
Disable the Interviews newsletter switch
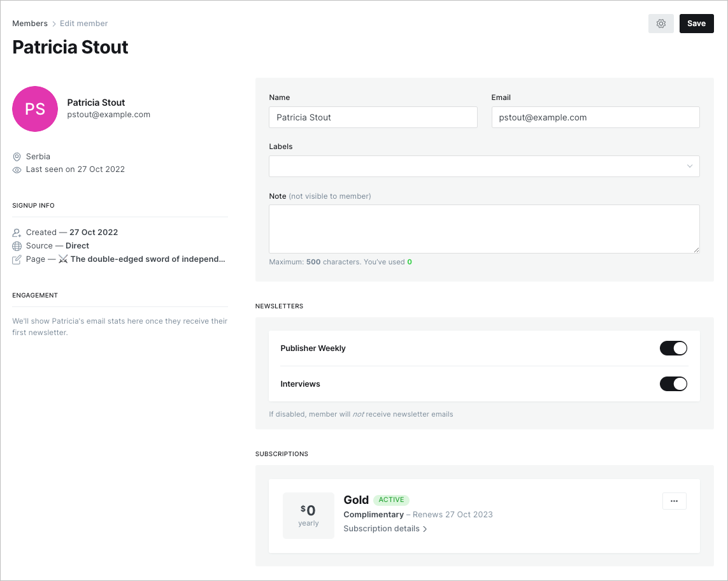point(673,384)
